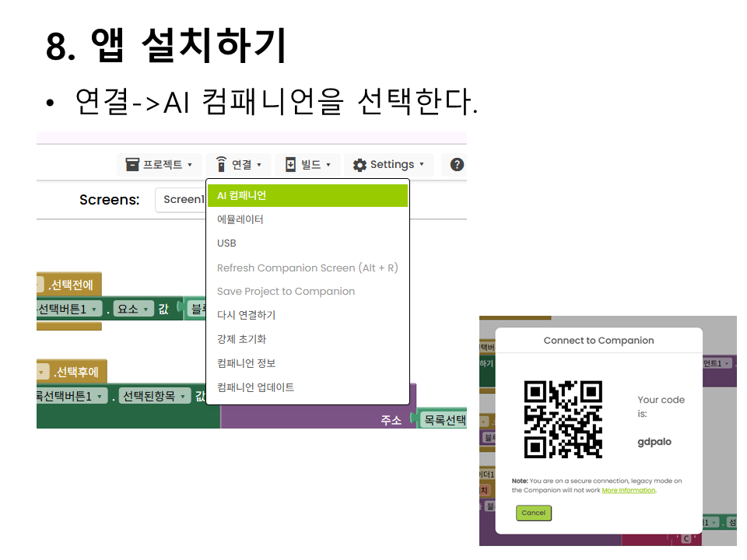This screenshot has height=560, width=747.
Task: Expand the 요소 block dropdown
Action: click(x=134, y=309)
